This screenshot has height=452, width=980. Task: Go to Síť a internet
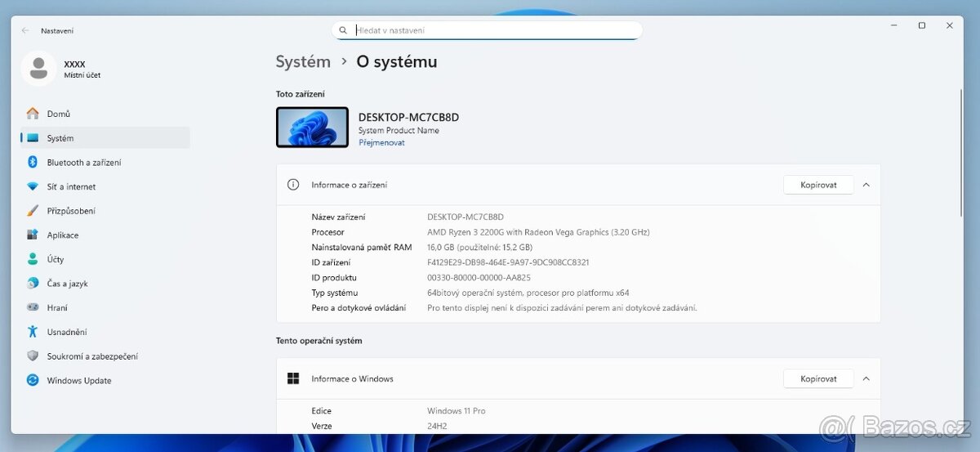pyautogui.click(x=105, y=186)
